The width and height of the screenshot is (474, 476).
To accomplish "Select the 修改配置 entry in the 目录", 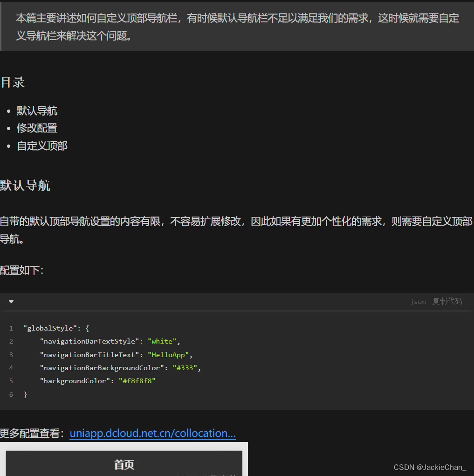I will pos(37,128).
